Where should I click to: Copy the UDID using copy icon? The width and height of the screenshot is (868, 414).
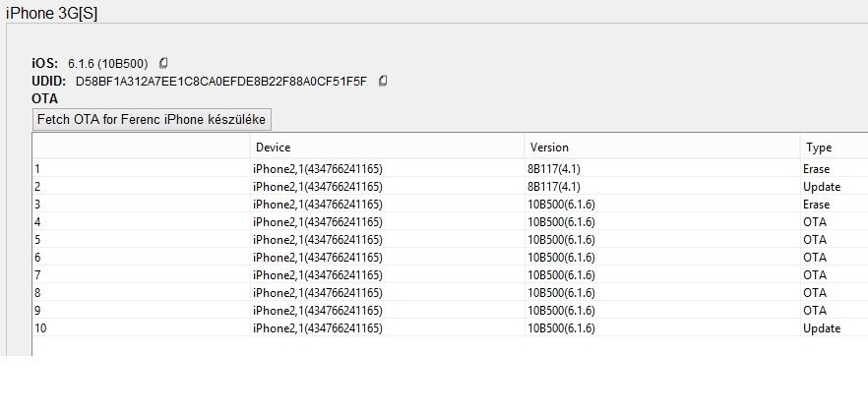pyautogui.click(x=383, y=81)
